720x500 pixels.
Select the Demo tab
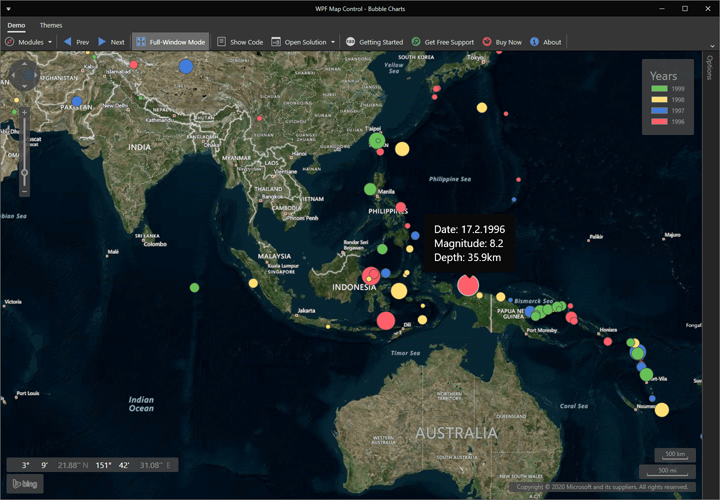pos(17,25)
